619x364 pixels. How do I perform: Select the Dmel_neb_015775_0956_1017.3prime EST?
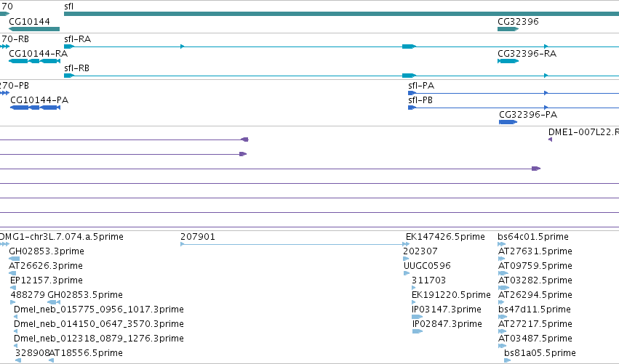16,317
